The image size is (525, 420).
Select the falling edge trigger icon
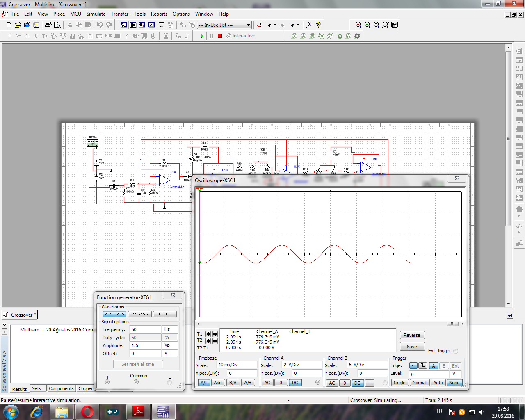422,366
